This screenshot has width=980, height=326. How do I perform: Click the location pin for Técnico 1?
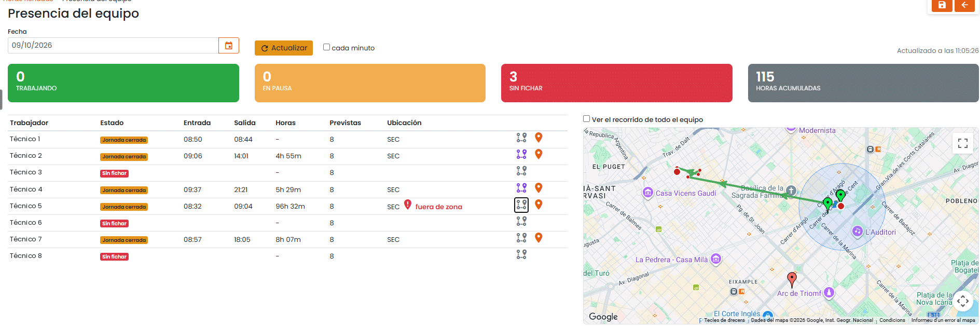(x=539, y=138)
